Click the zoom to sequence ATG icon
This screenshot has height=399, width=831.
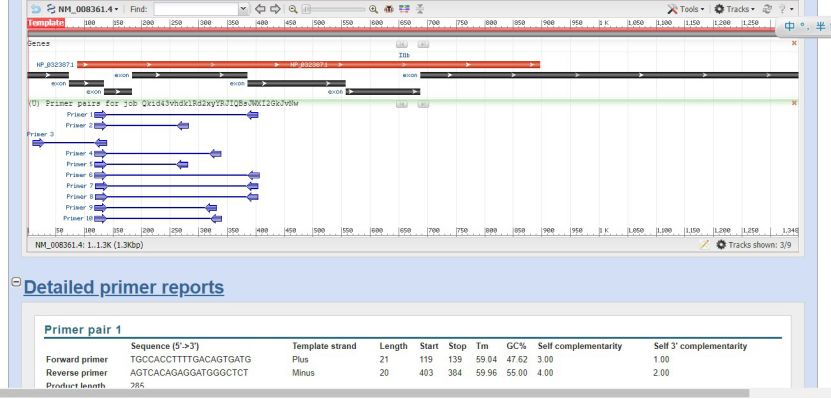click(x=388, y=9)
